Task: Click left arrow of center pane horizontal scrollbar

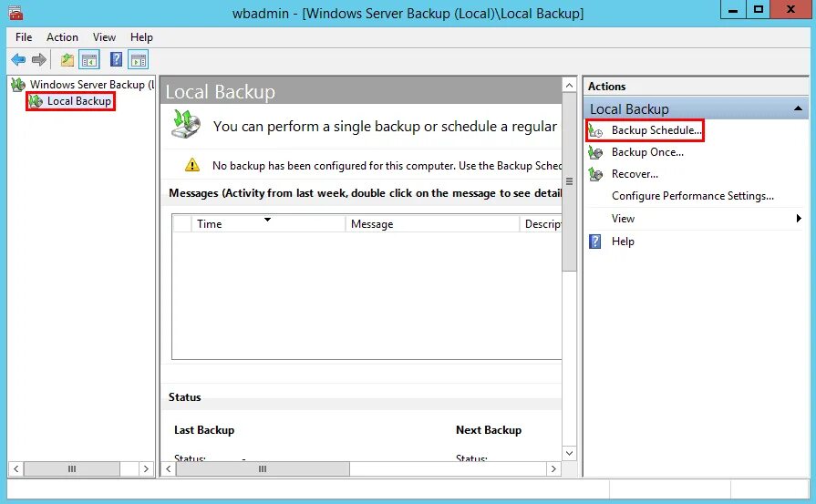Action: 169,469
